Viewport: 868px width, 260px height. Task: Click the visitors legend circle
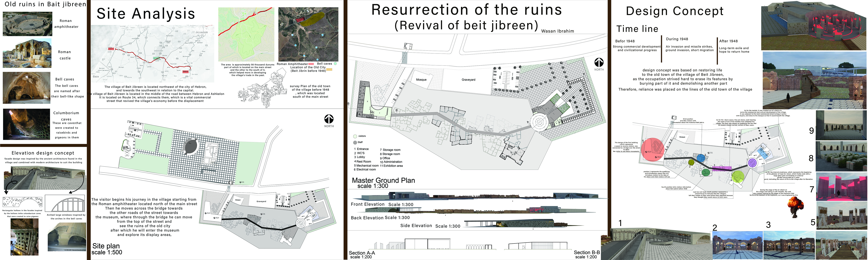tap(355, 136)
